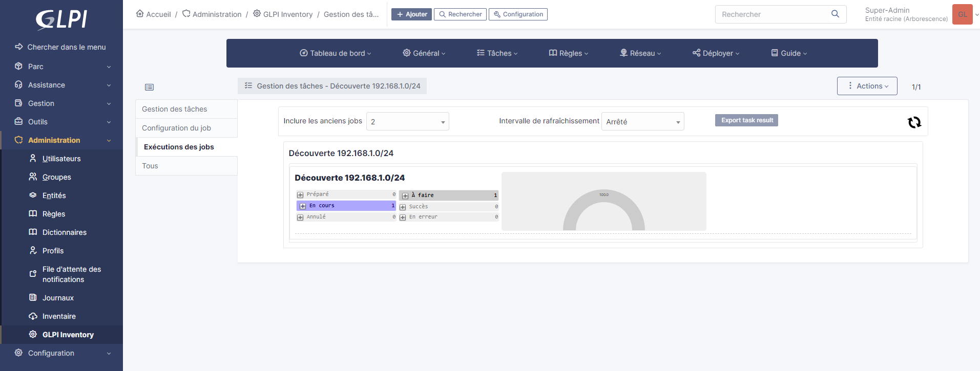Expand the Parc sidebar section
The width and height of the screenshot is (980, 371).
pos(61,67)
